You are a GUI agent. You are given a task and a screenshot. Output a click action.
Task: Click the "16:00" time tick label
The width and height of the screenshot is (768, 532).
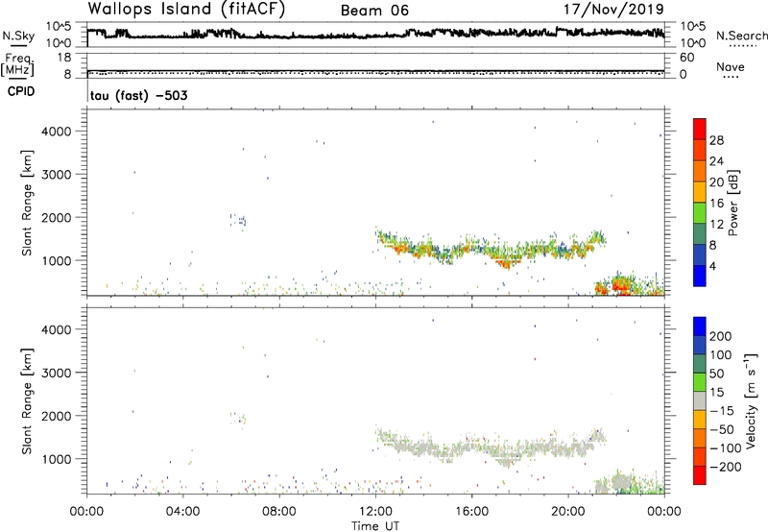[x=471, y=512]
